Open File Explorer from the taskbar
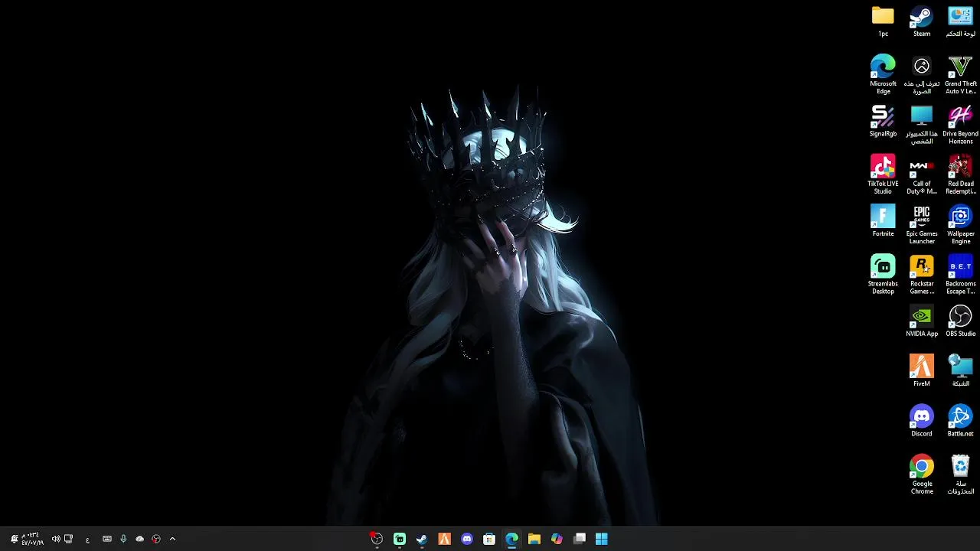This screenshot has height=551, width=980. pos(534,539)
